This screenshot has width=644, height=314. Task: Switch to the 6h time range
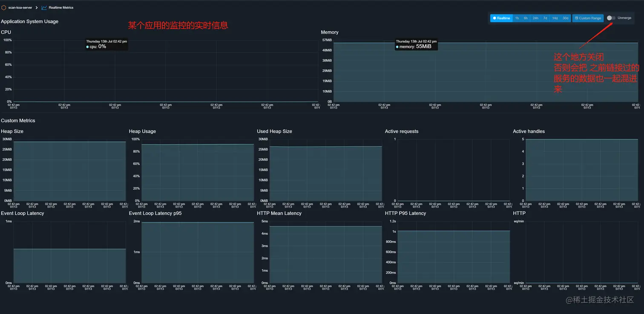click(x=526, y=18)
